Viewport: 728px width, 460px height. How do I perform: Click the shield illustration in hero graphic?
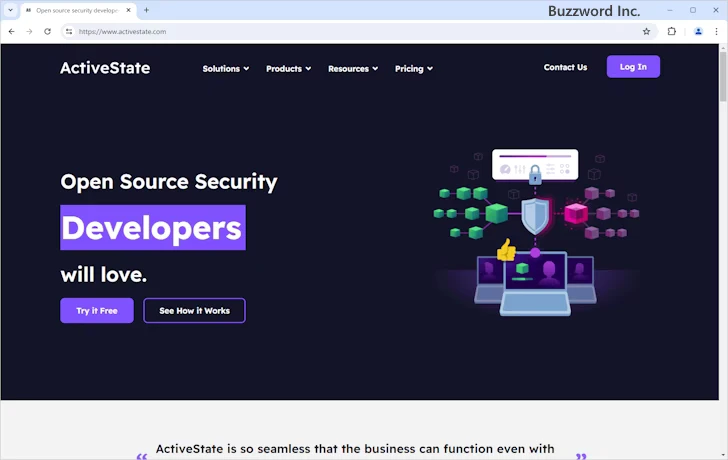pyautogui.click(x=535, y=216)
